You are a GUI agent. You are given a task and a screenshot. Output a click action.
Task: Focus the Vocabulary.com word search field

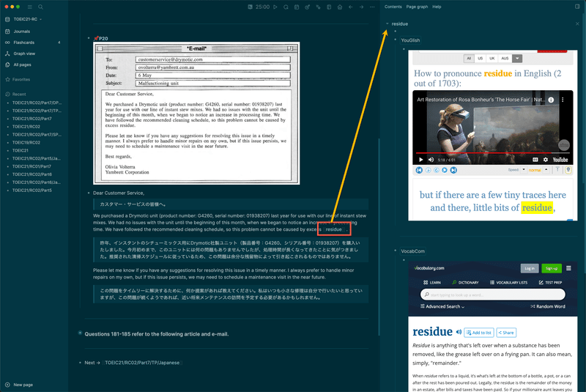point(492,295)
